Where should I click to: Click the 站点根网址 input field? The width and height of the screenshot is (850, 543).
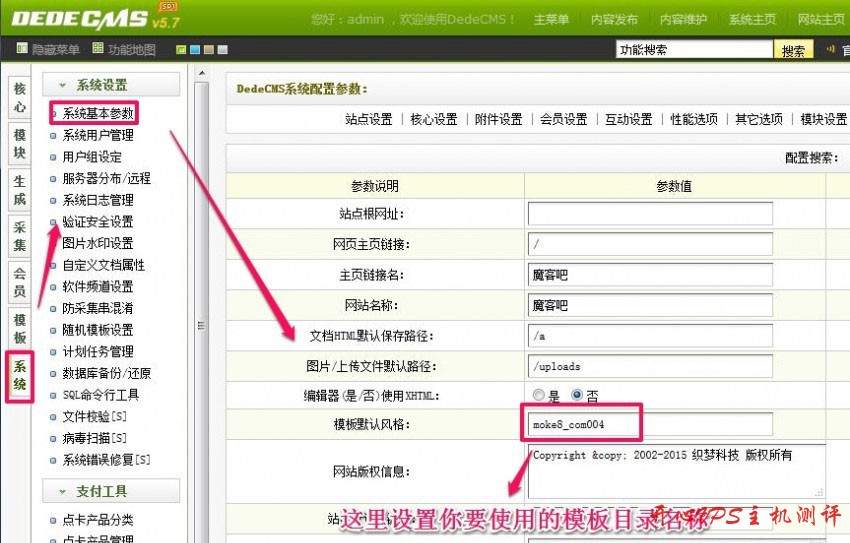[x=650, y=214]
